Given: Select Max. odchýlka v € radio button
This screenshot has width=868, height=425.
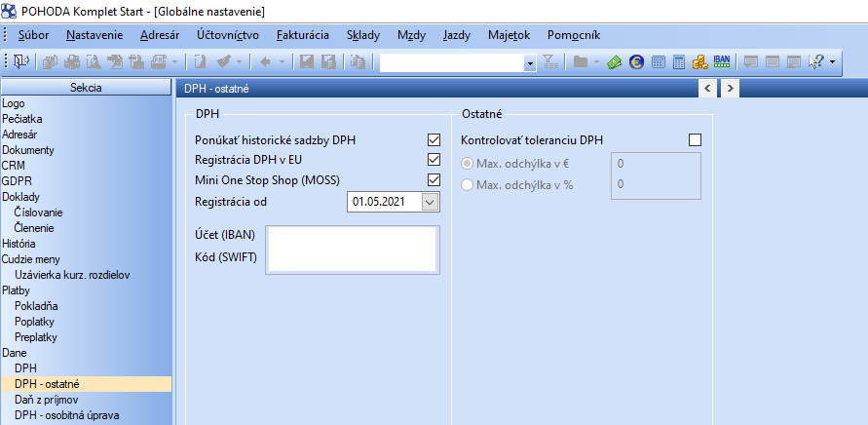Looking at the screenshot, I should click(468, 164).
